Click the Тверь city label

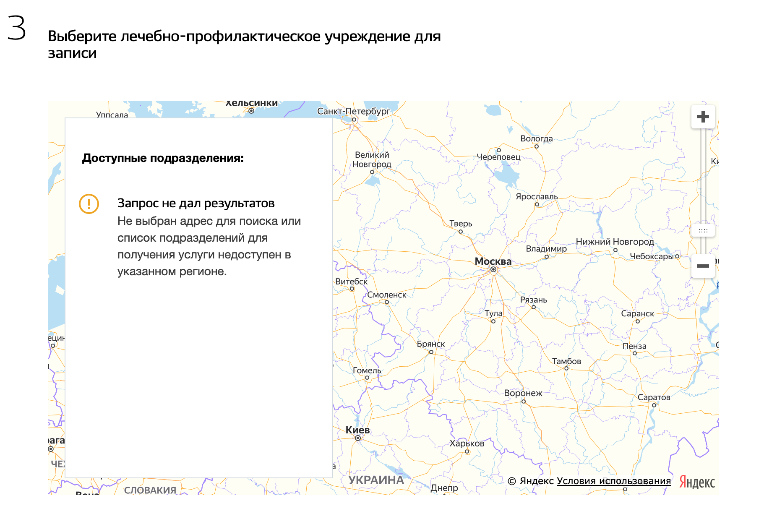461,224
